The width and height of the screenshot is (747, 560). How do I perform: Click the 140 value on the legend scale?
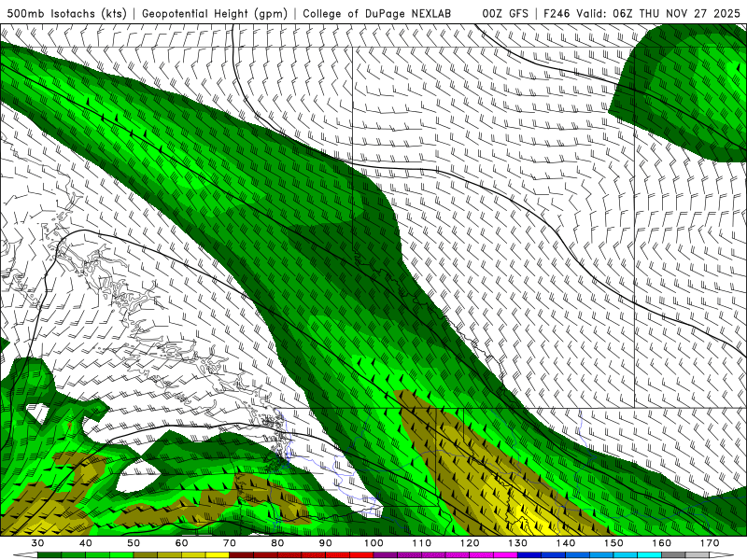coord(566,543)
